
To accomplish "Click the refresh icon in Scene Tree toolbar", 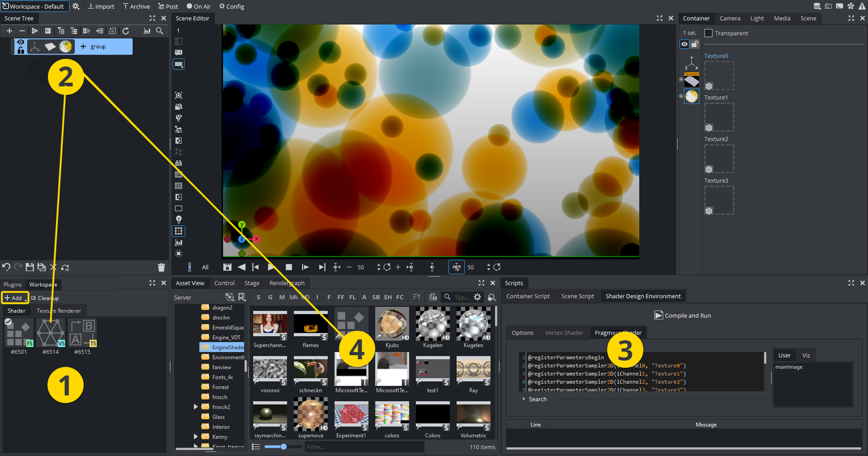I will [125, 31].
